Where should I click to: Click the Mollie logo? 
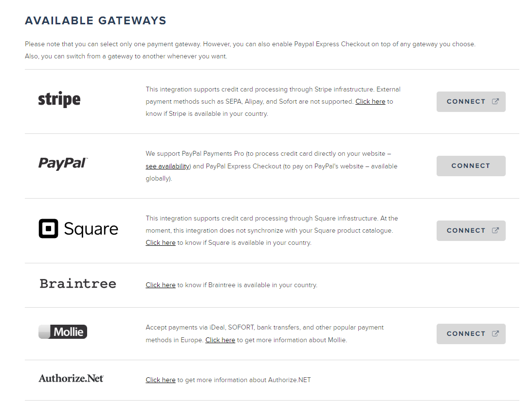point(63,331)
